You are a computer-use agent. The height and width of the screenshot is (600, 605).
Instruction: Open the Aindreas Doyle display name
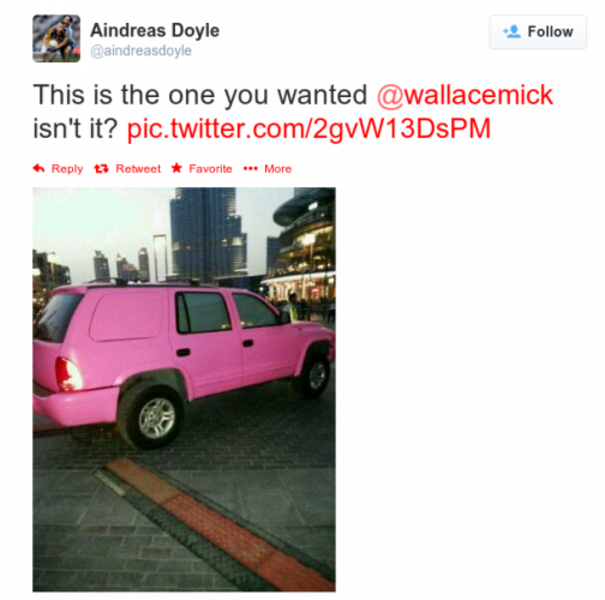(155, 30)
